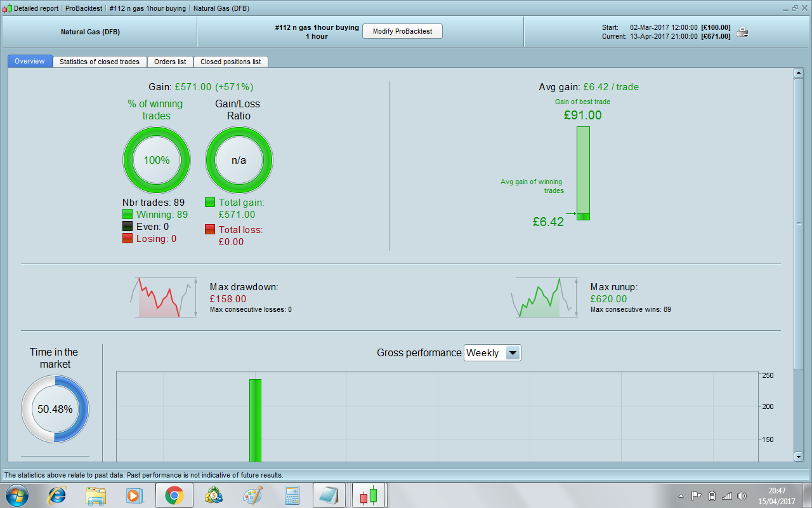The height and width of the screenshot is (508, 812).
Task: Open the Gross performance Weekly dropdown
Action: pyautogui.click(x=492, y=353)
